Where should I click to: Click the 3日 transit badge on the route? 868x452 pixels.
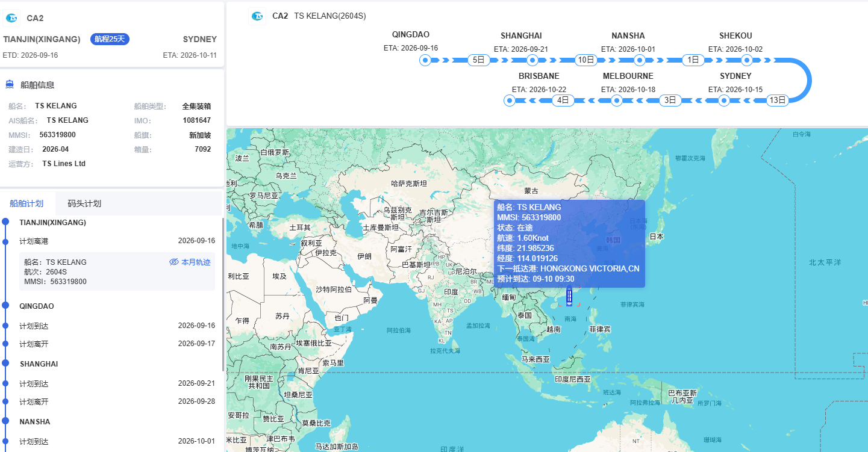click(x=670, y=101)
